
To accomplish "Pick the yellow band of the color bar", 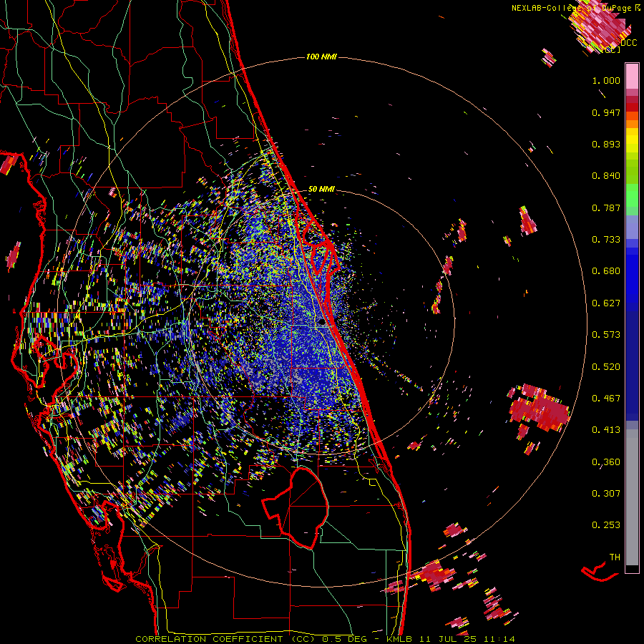I will (632, 141).
